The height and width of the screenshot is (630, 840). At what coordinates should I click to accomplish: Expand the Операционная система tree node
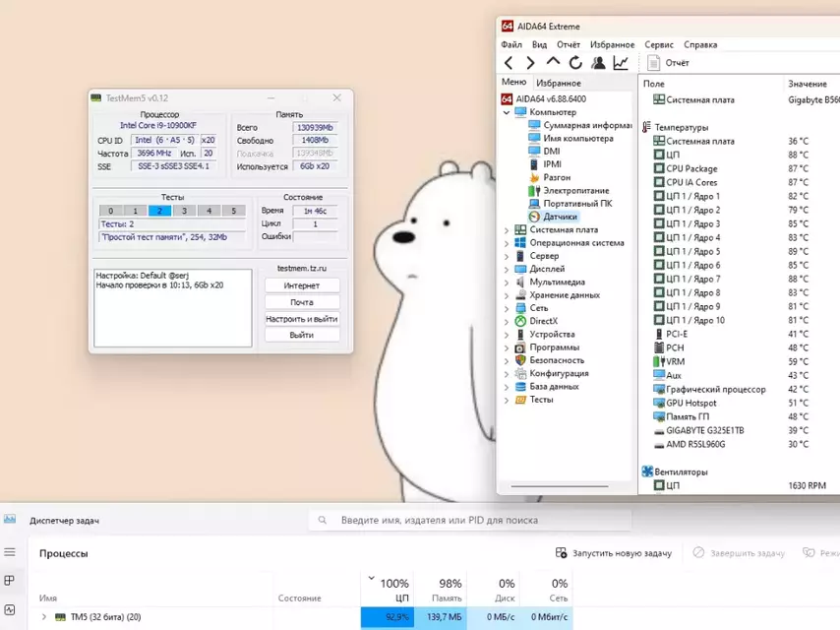507,243
